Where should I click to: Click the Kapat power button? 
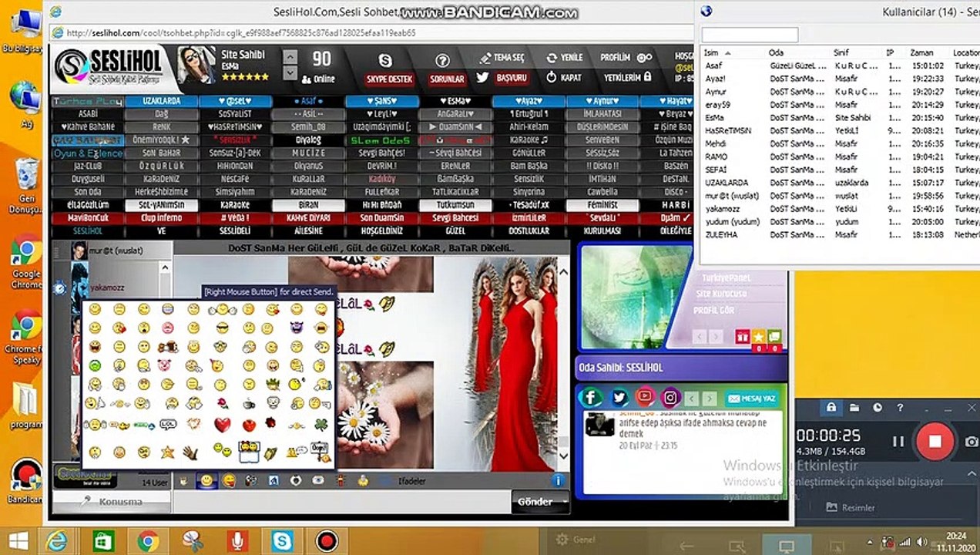click(565, 78)
